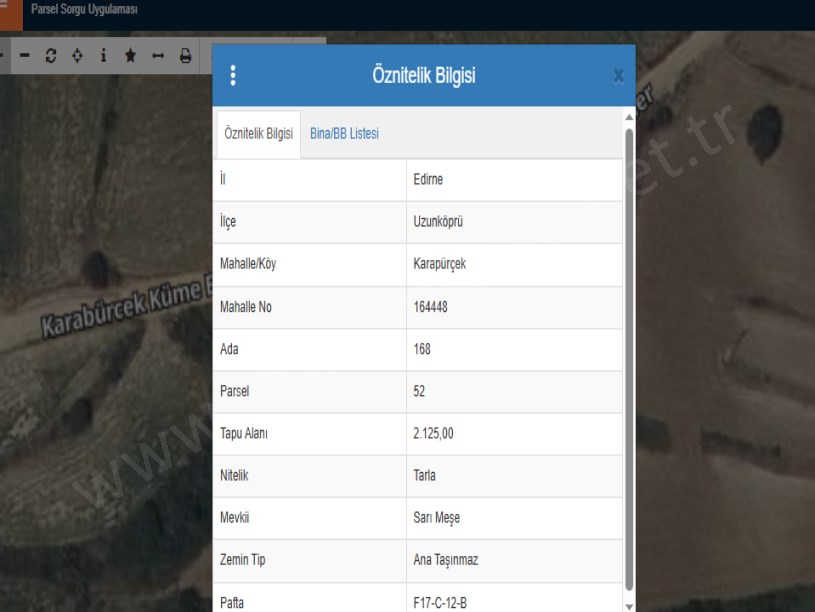Viewport: 815px width, 612px height.
Task: Click the refresh map icon
Action: point(51,56)
